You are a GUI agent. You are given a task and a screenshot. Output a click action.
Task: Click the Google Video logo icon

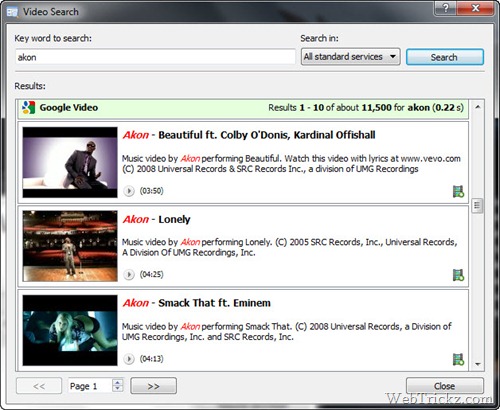coord(28,108)
